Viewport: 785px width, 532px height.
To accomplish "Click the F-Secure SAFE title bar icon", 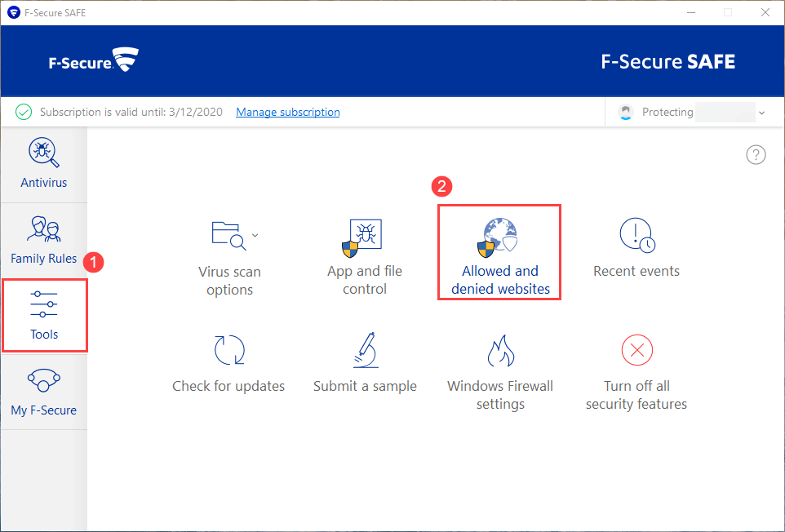I will pyautogui.click(x=12, y=12).
